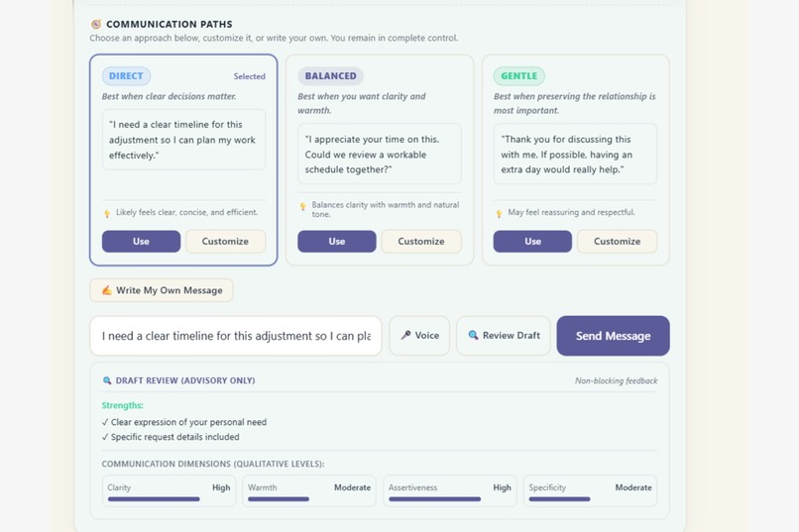
Task: Click the microphone icon on Voice button
Action: pyautogui.click(x=405, y=335)
